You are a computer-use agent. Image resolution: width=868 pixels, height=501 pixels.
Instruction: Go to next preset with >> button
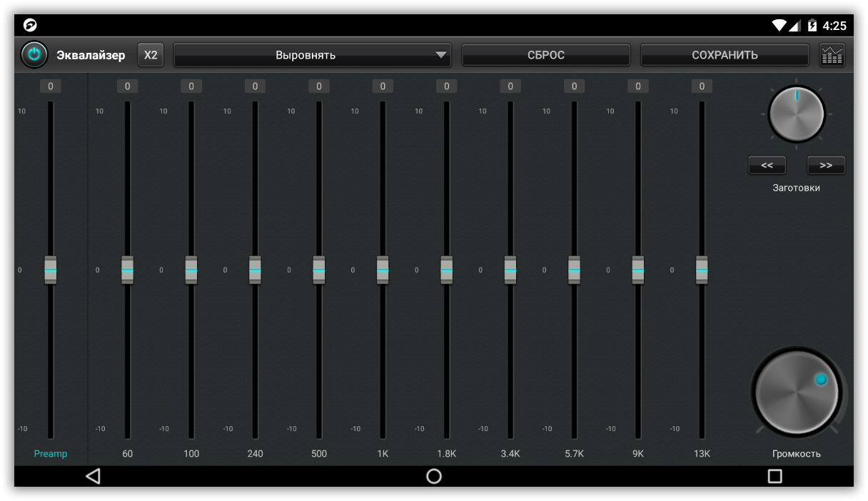point(826,165)
